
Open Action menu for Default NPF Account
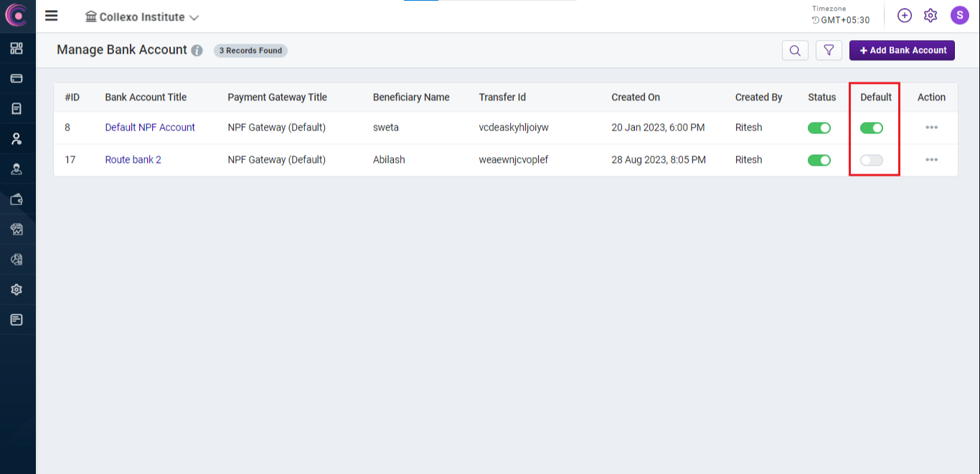pos(931,128)
